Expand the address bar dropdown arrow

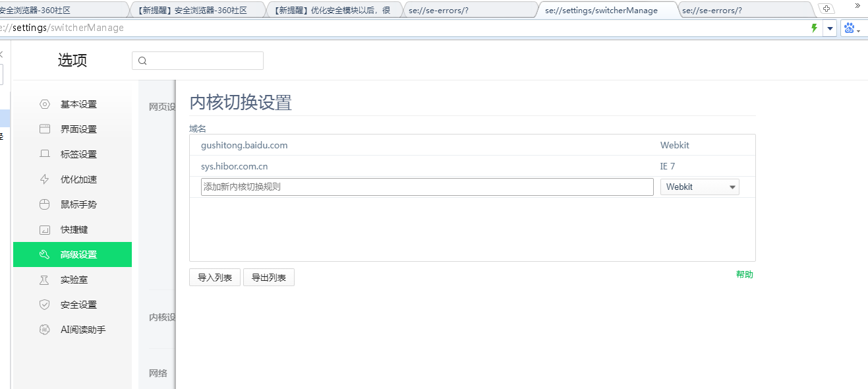point(830,28)
